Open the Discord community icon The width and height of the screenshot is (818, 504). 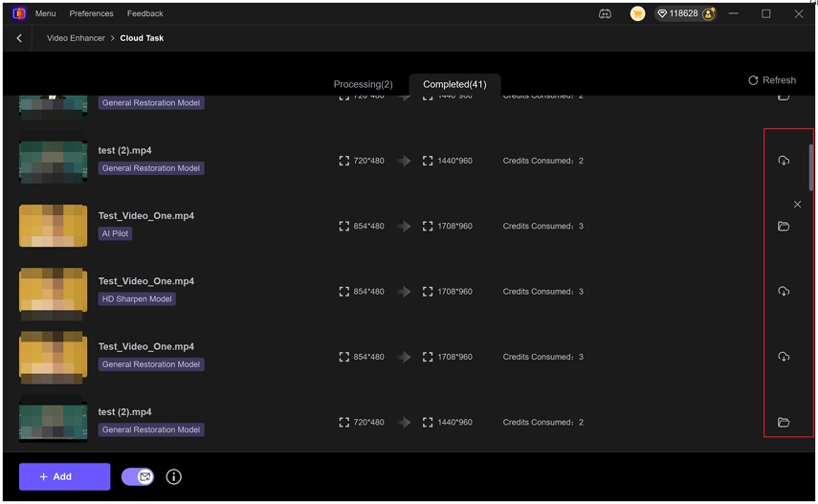605,14
